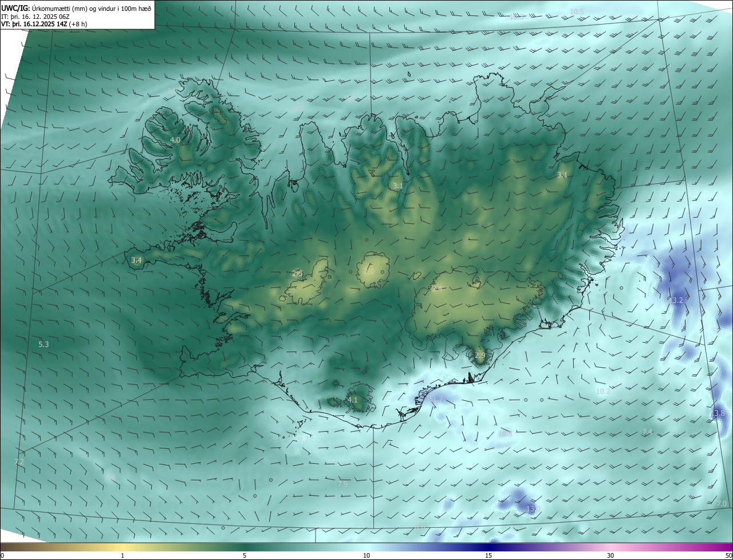Click the 2.5 value beside the glacier outline
Image resolution: width=733 pixels, height=560 pixels.
pos(297,273)
